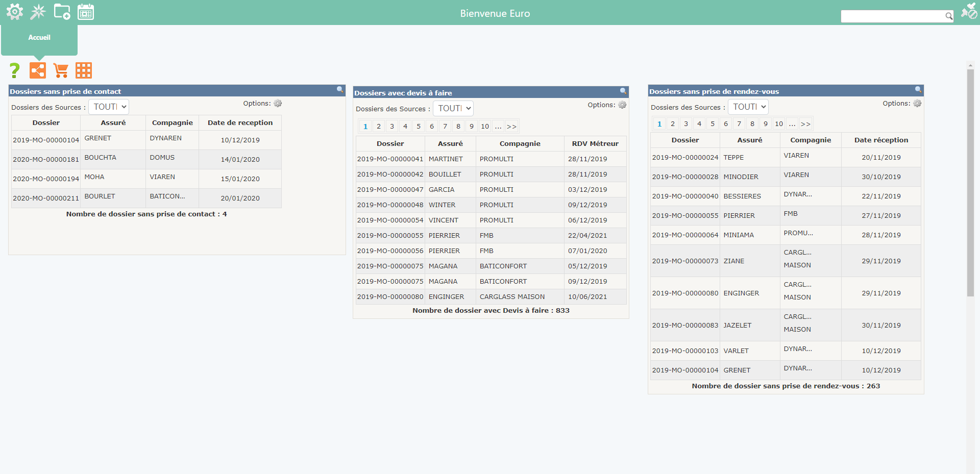The width and height of the screenshot is (980, 474).
Task: Expand Sources dropdown in 'devis à faire' panel
Action: click(x=453, y=109)
